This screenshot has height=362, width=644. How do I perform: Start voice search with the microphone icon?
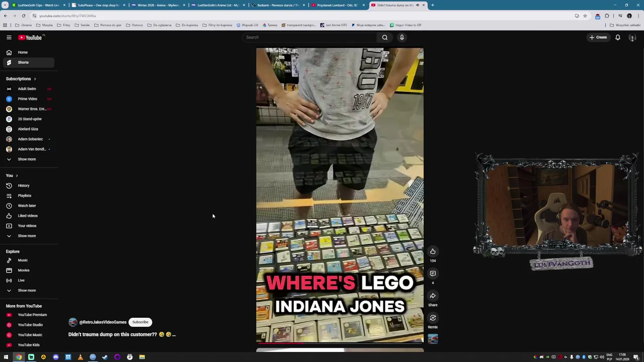(x=401, y=37)
